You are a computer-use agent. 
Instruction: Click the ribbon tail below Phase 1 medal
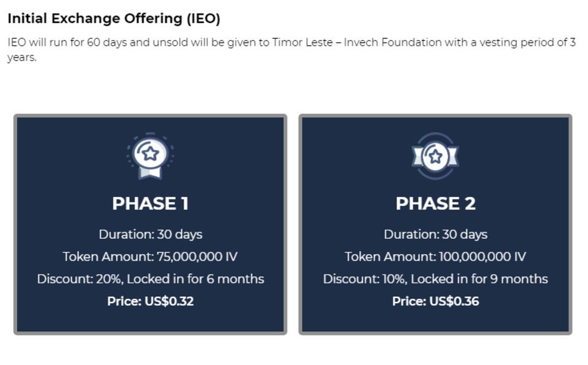[150, 173]
